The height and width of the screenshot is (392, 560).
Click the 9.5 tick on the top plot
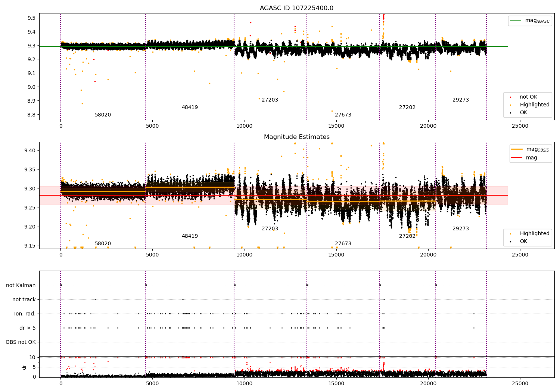pyautogui.click(x=31, y=18)
